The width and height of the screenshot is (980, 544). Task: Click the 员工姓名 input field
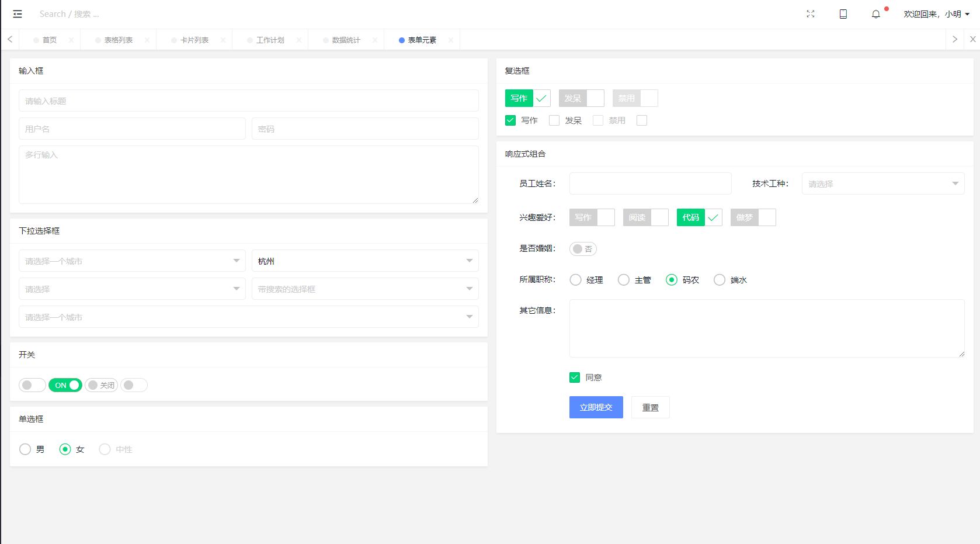point(650,183)
